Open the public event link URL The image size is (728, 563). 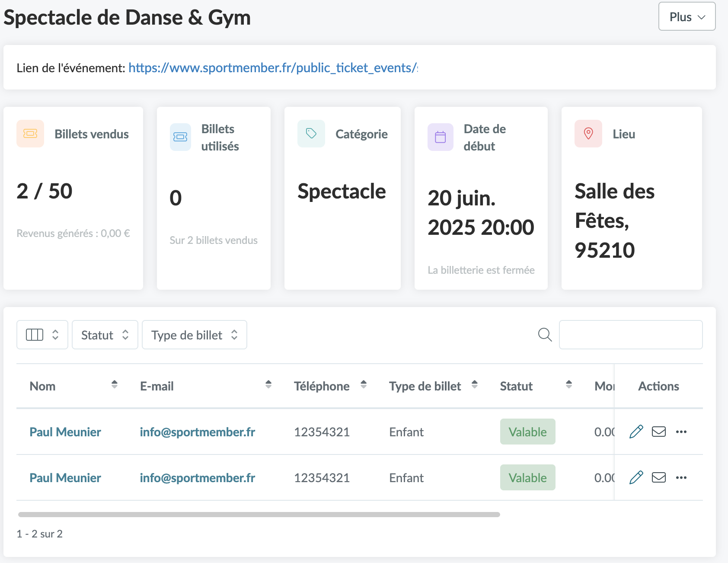273,68
